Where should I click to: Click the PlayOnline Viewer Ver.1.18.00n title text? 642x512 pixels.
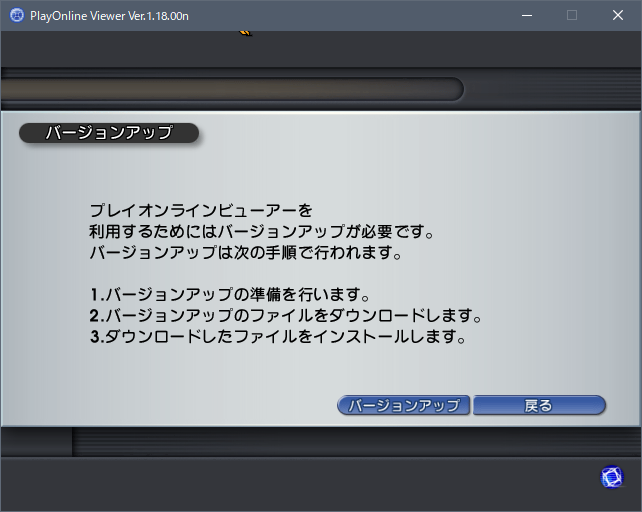[x=109, y=16]
